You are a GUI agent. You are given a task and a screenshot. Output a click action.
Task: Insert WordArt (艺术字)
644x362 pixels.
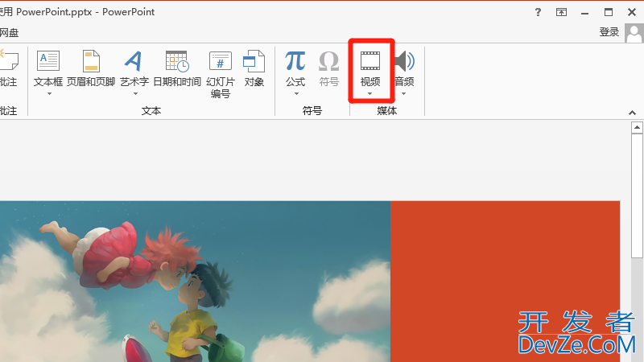click(134, 68)
